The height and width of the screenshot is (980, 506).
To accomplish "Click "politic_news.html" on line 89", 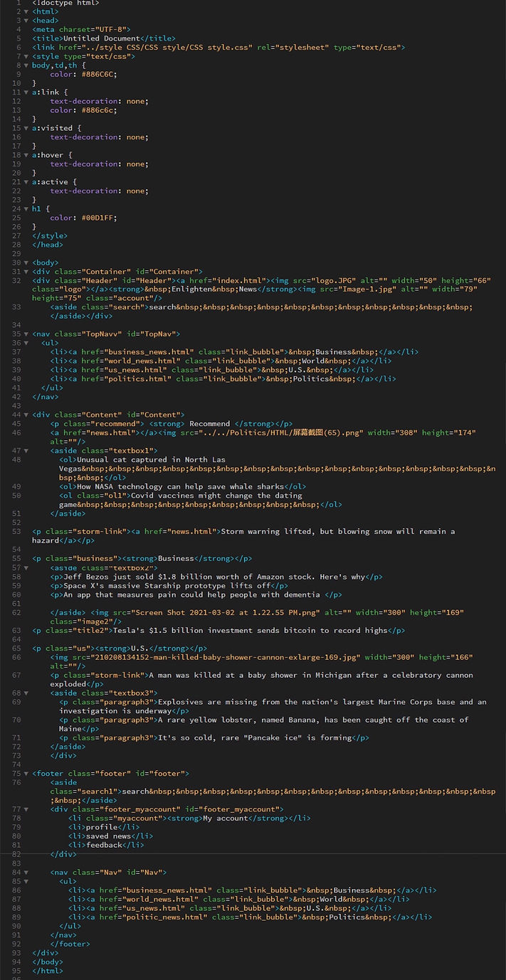I will [x=164, y=917].
